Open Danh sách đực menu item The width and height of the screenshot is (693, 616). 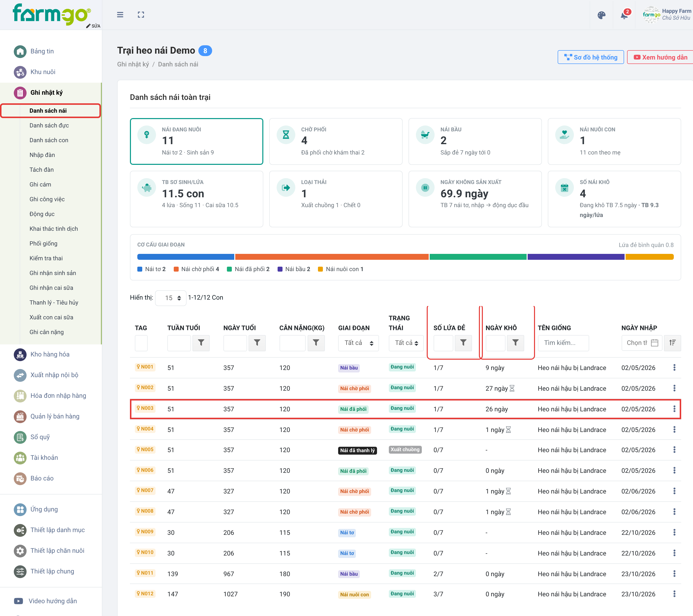(49, 126)
